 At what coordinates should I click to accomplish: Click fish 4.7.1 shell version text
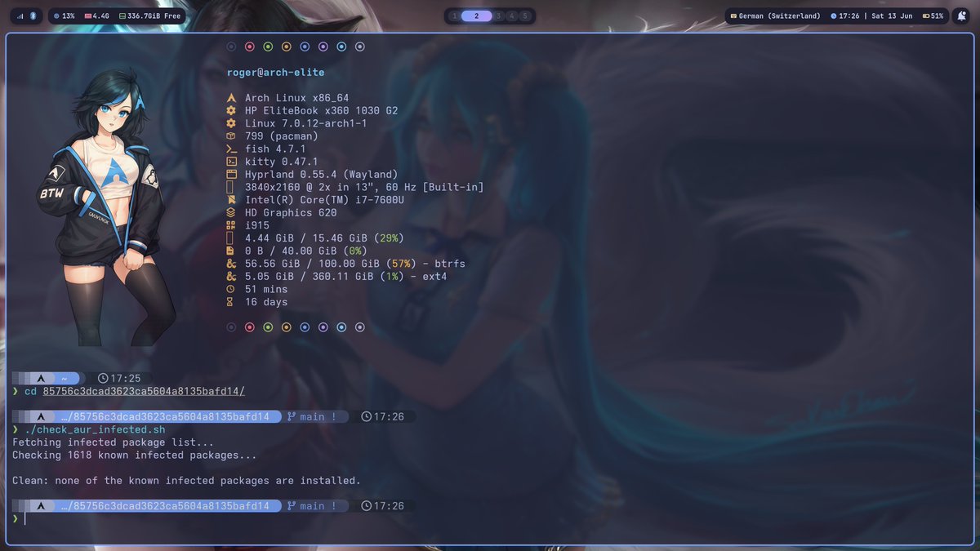coord(276,149)
